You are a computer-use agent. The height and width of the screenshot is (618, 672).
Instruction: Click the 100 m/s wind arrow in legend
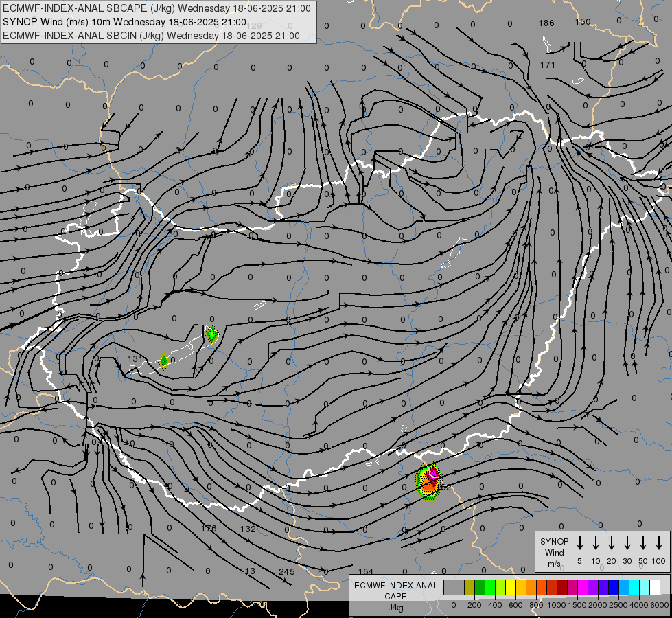[659, 543]
